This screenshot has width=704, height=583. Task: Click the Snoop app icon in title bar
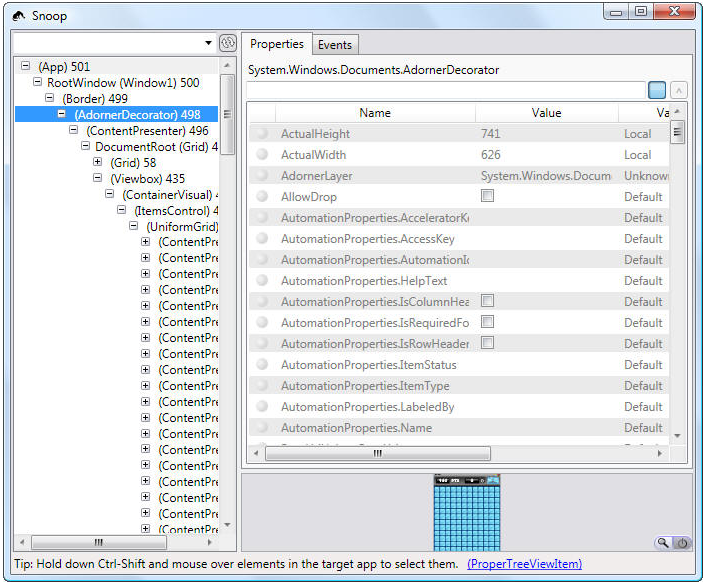coord(18,16)
